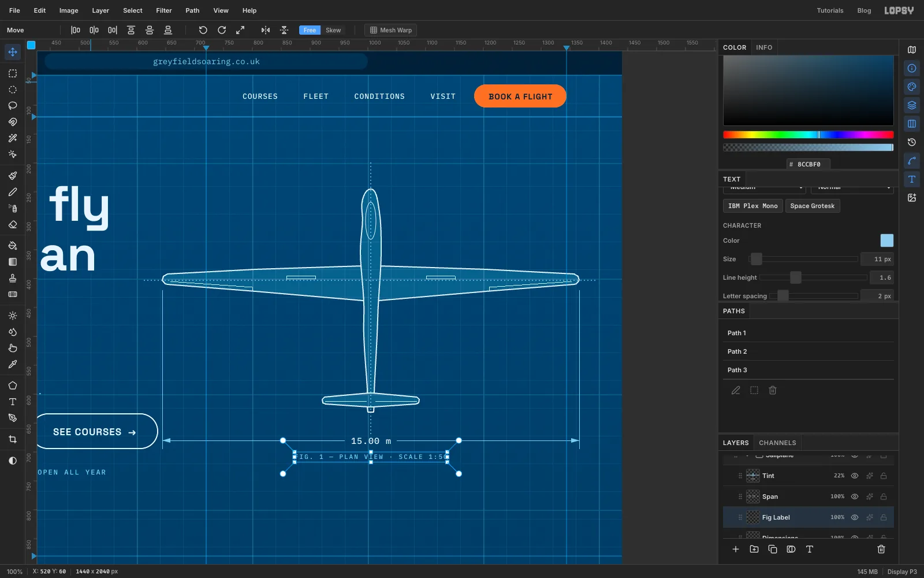Select the Clone Stamp tool
This screenshot has width=924, height=578.
(13, 278)
